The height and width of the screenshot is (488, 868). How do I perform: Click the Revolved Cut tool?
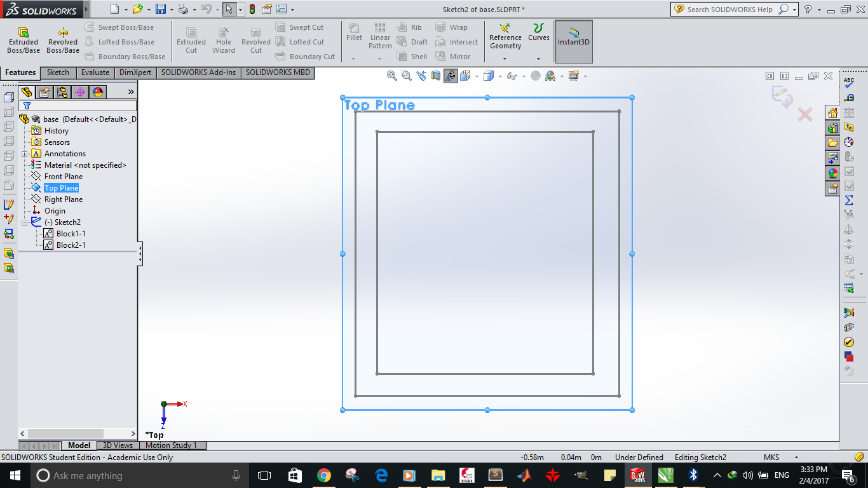256,41
